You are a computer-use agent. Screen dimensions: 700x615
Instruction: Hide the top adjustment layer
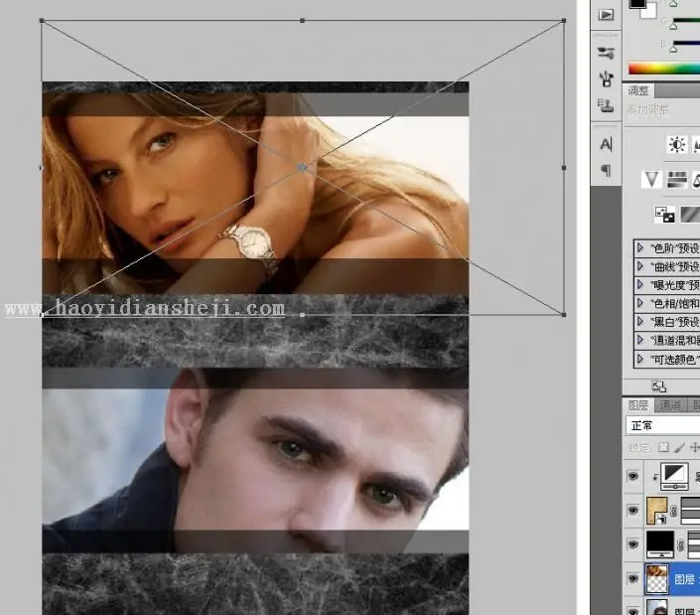(x=633, y=477)
